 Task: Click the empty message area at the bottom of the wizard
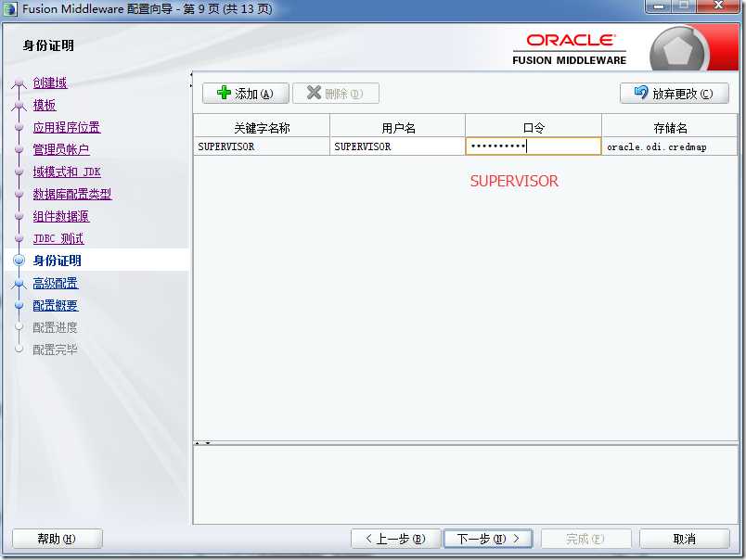pos(466,485)
